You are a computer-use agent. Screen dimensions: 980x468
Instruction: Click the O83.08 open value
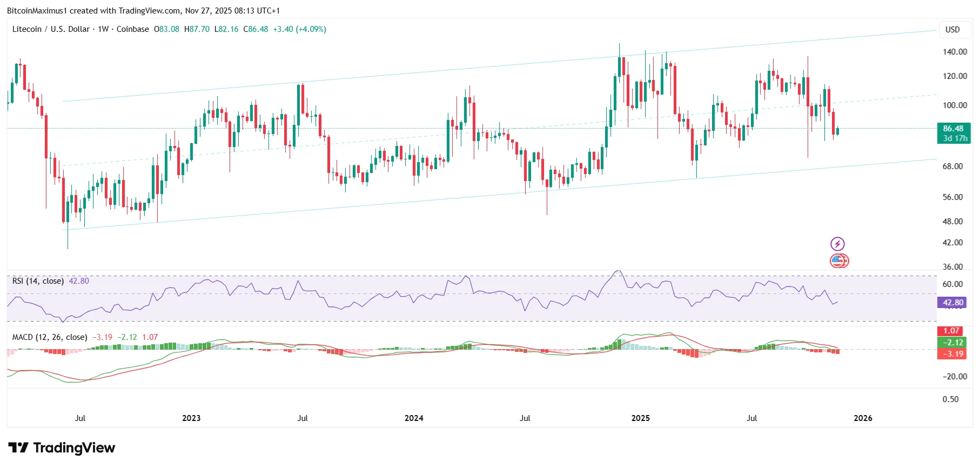coord(167,29)
